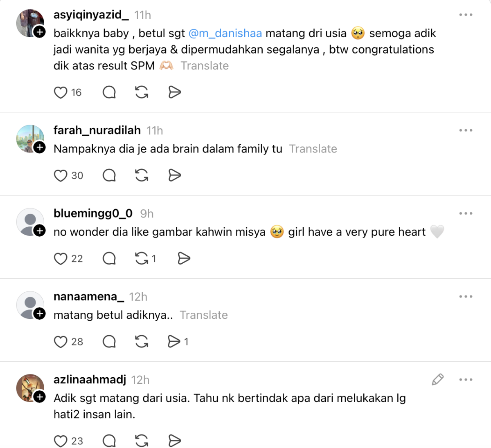
Task: Open the @m_danishaa mention link
Action: pos(225,33)
